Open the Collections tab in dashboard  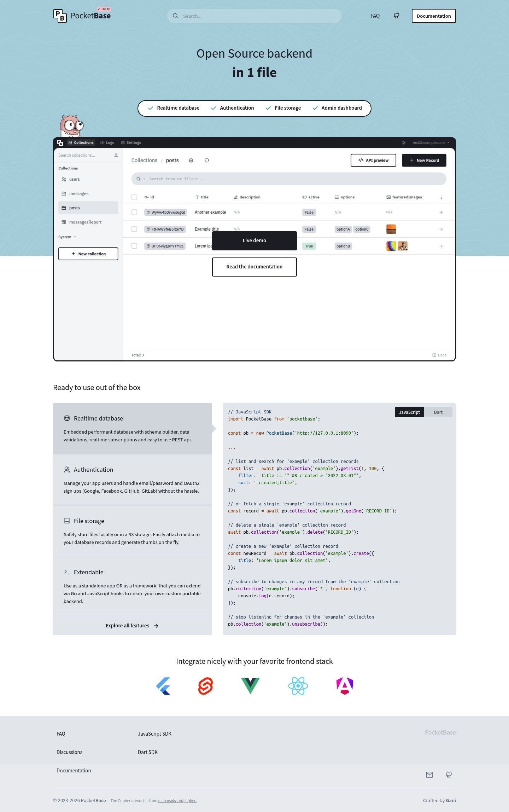pos(81,143)
